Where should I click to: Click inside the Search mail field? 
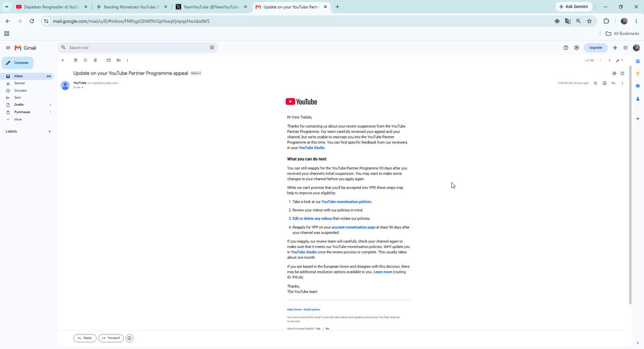click(137, 48)
